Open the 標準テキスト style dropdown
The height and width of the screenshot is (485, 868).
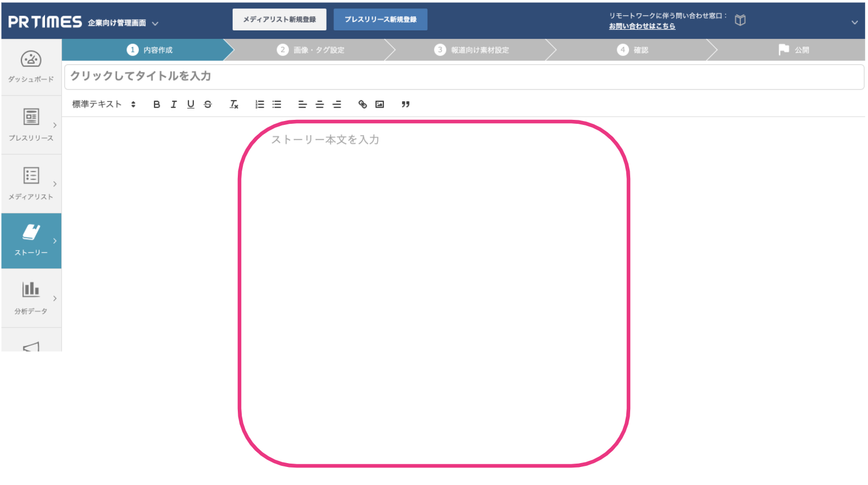point(101,104)
